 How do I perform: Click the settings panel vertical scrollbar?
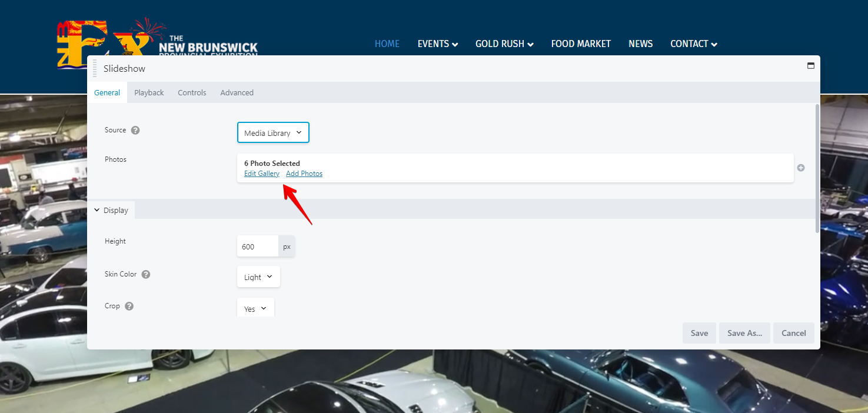point(817,168)
